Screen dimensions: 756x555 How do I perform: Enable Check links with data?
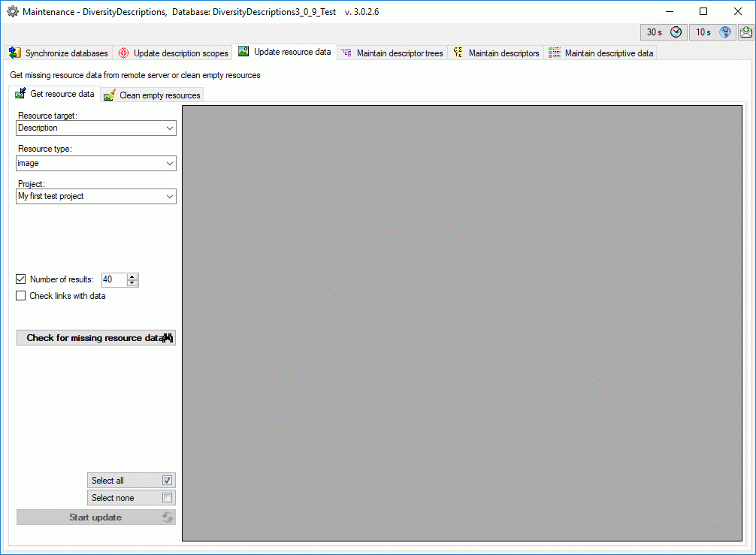coord(21,296)
